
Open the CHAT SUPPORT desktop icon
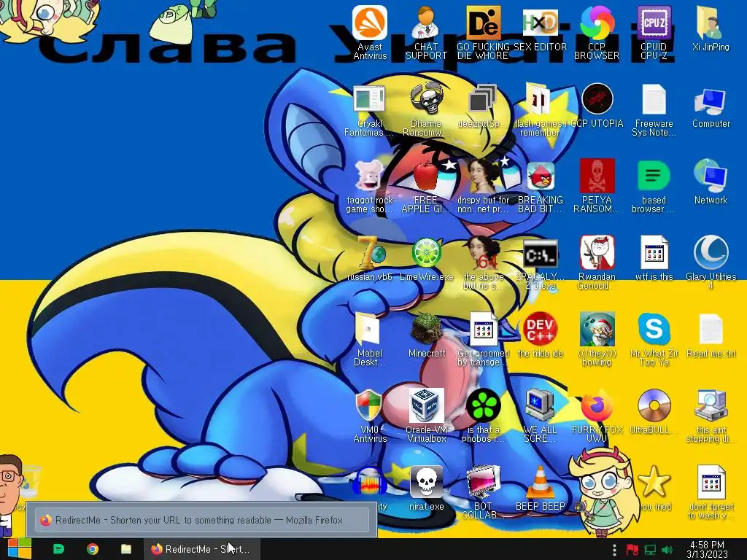tap(426, 23)
